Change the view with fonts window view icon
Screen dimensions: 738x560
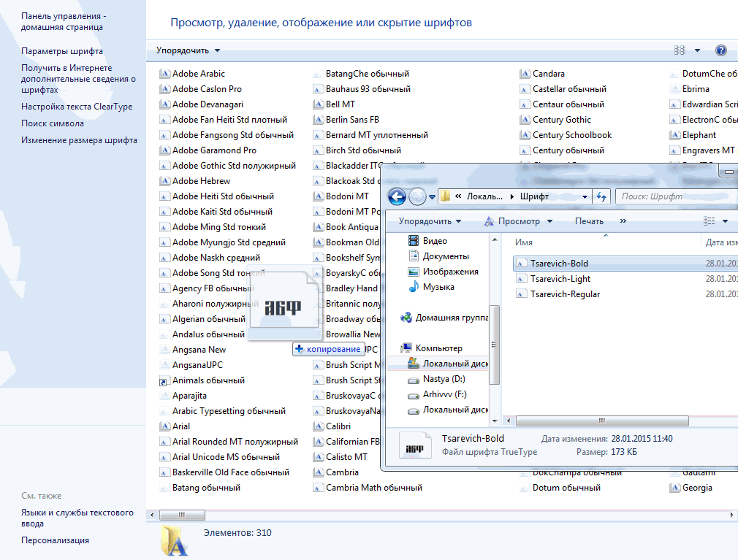(680, 50)
